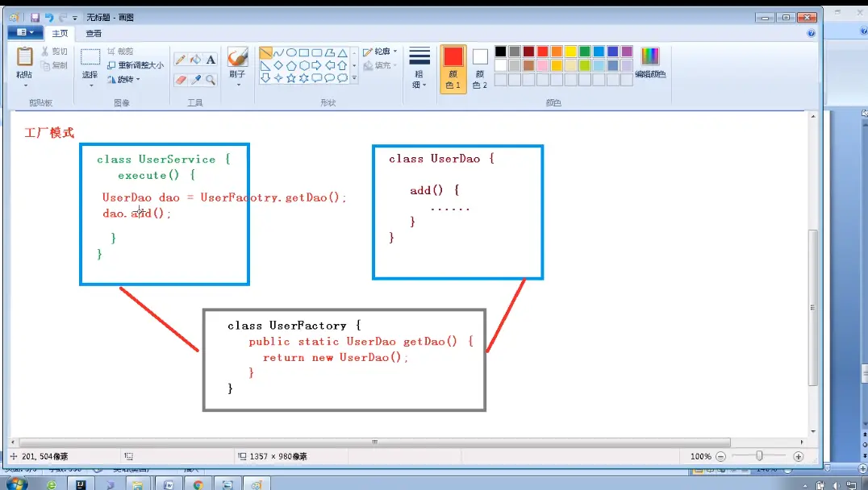
Task: Pick the green color swatch
Action: pos(585,52)
